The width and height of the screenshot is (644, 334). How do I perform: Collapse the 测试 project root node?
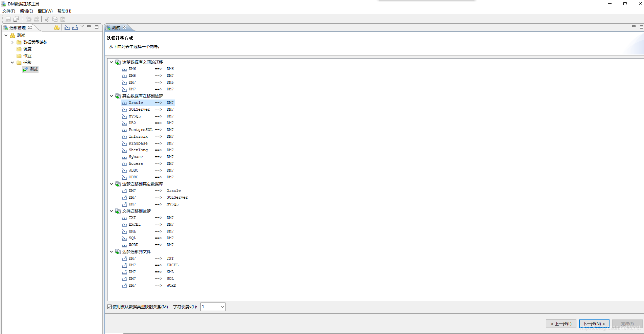click(6, 35)
